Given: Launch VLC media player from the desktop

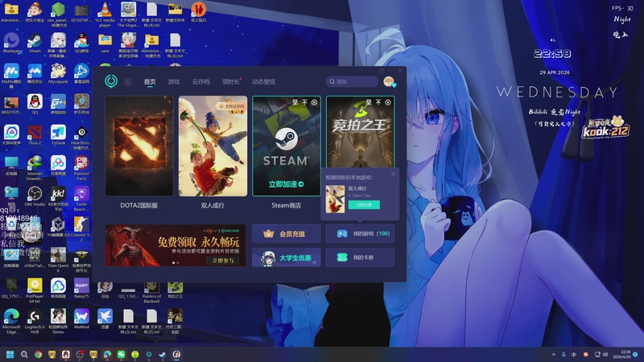Looking at the screenshot, I should pyautogui.click(x=105, y=14).
